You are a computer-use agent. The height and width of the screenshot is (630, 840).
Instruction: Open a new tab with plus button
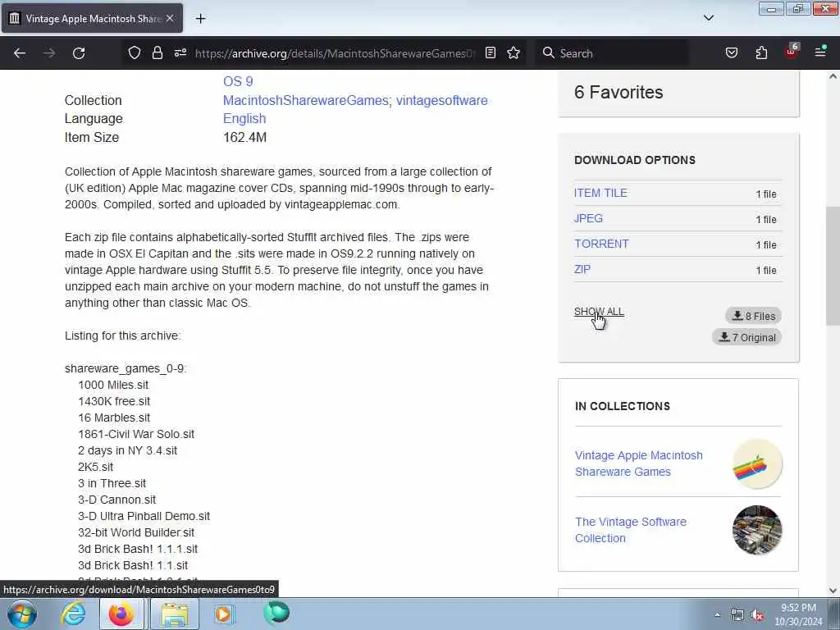pos(200,19)
